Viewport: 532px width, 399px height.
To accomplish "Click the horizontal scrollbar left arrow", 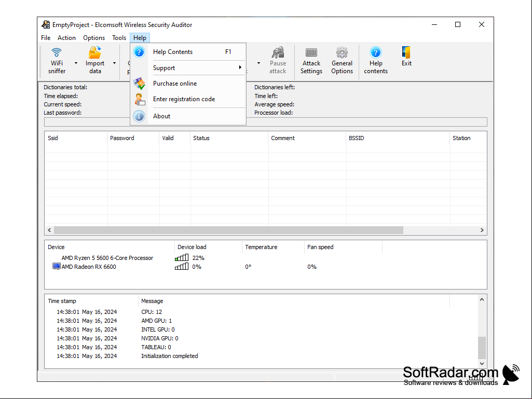I will 49,230.
